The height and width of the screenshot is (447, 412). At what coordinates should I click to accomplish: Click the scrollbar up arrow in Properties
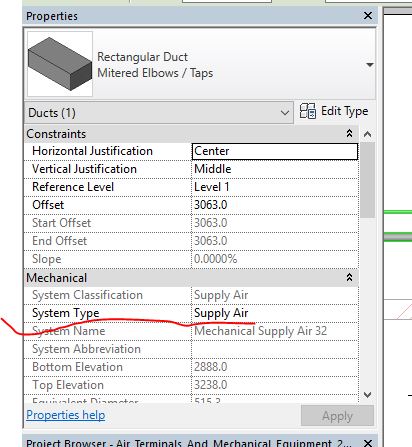[367, 134]
